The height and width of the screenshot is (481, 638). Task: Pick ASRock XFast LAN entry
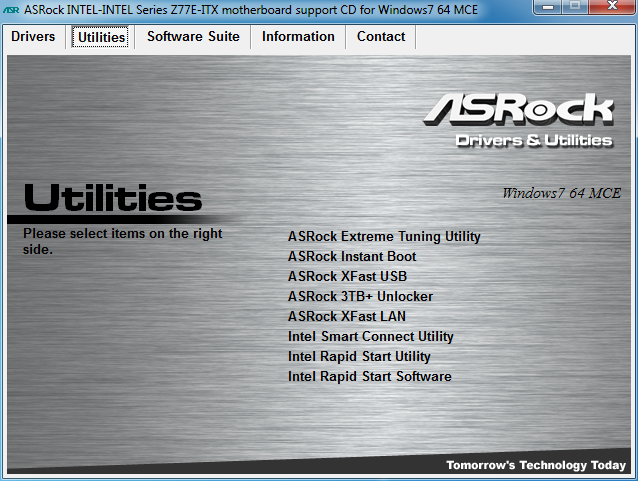tap(347, 316)
